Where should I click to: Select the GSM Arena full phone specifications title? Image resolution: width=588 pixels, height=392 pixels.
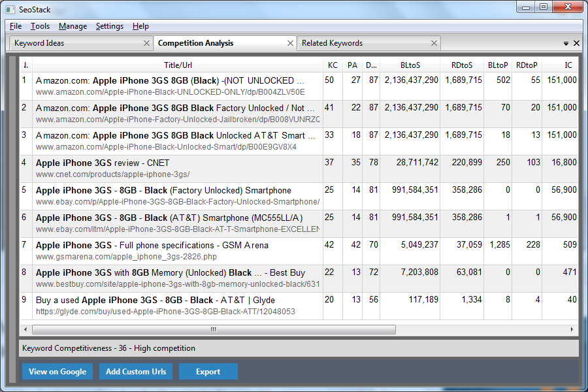(x=152, y=246)
